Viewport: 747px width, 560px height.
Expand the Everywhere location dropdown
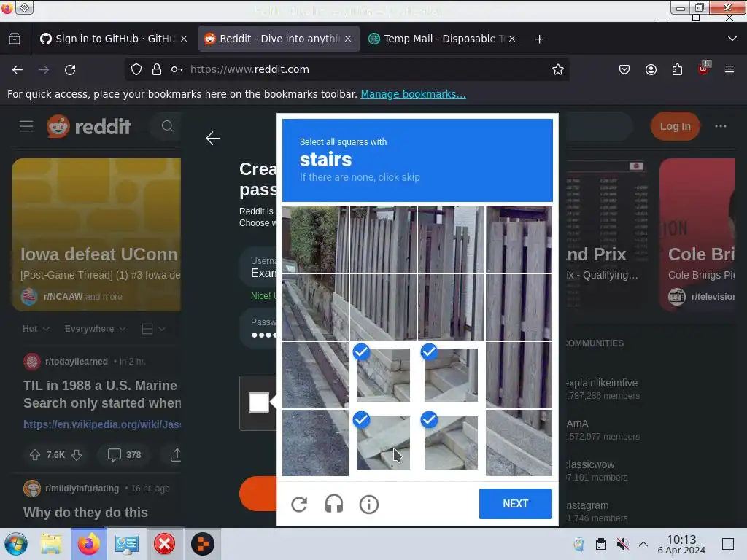click(95, 329)
